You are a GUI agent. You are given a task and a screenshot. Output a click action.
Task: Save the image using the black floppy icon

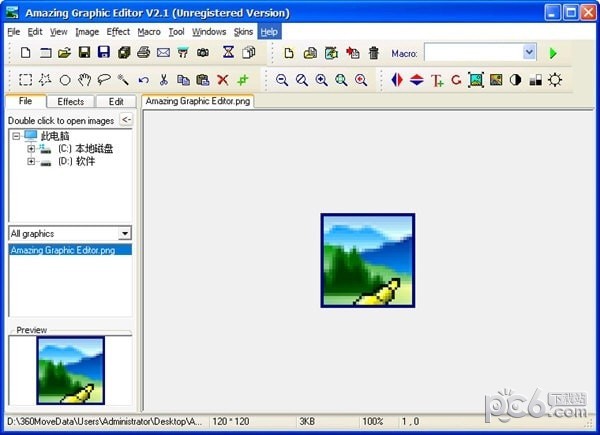(84, 52)
